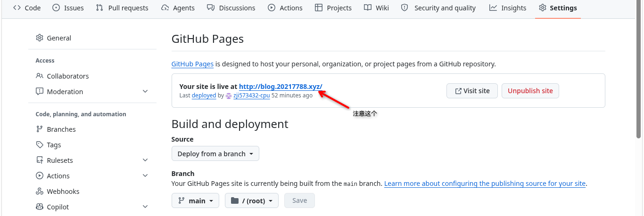Go to Pull requests tab
Screen dimensions: 644x216
(122, 8)
